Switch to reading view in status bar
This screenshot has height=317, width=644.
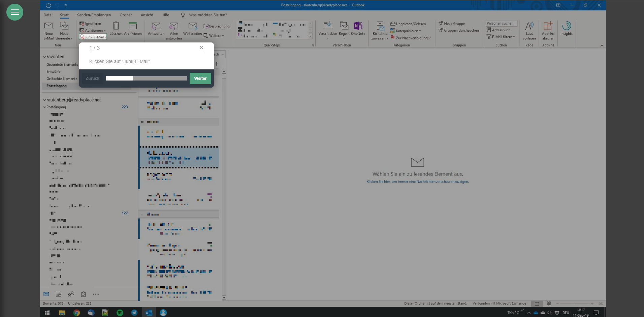click(x=548, y=304)
